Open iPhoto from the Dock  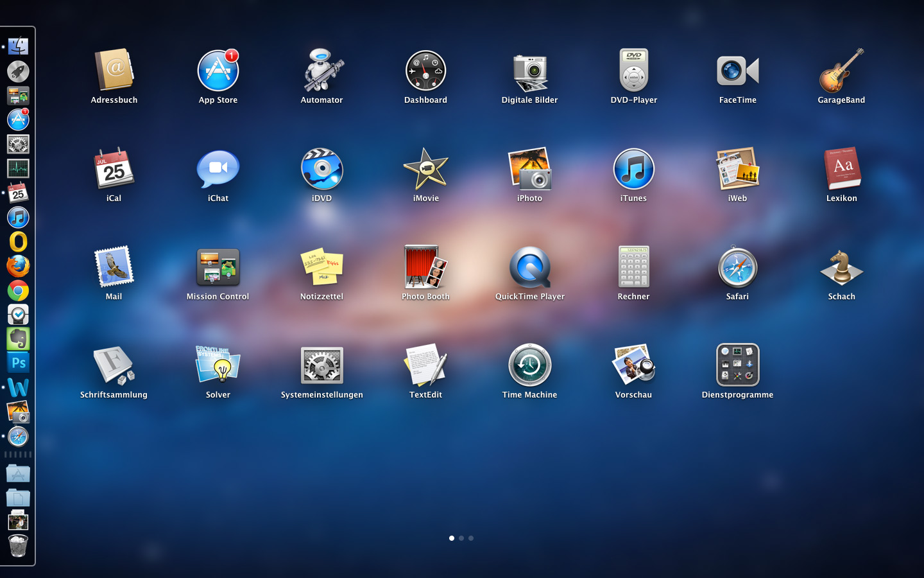click(x=18, y=412)
